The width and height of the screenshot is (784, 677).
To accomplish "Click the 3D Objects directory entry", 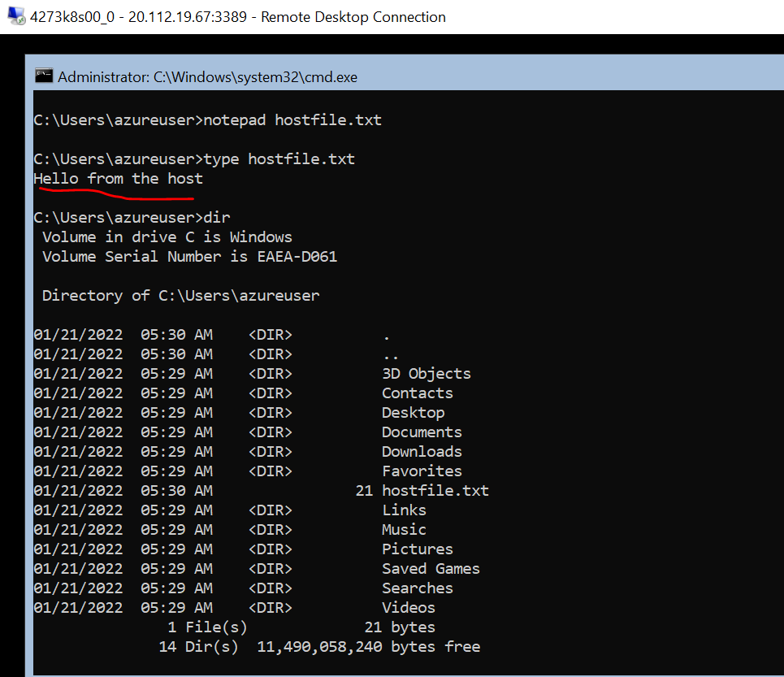I will (x=426, y=374).
